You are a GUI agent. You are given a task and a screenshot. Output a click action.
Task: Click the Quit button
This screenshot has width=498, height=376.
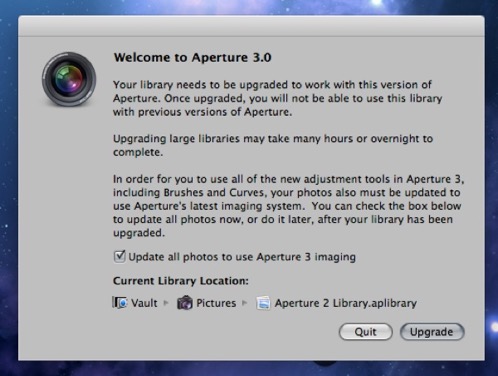click(x=366, y=332)
